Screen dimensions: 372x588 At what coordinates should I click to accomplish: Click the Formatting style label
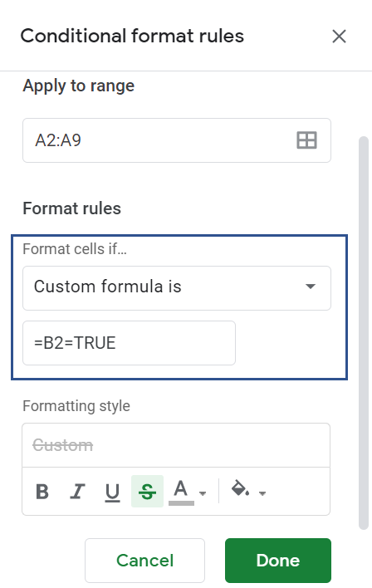76,406
